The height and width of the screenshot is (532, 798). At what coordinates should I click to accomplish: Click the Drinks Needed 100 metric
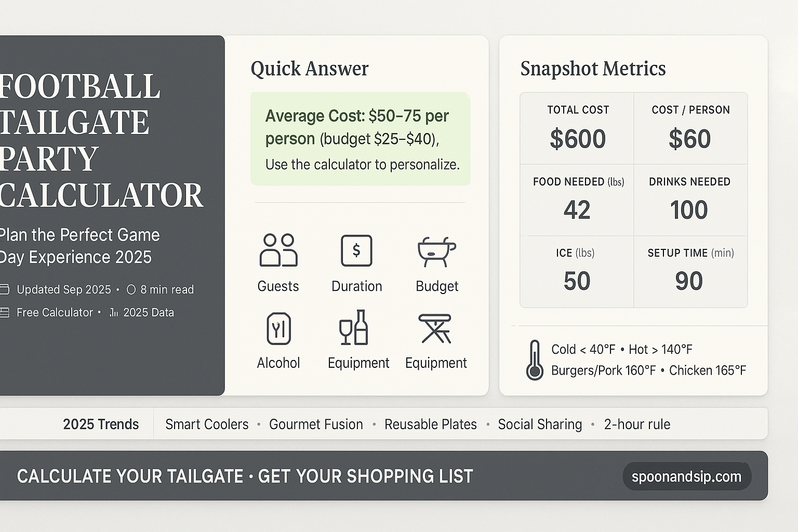(x=689, y=200)
